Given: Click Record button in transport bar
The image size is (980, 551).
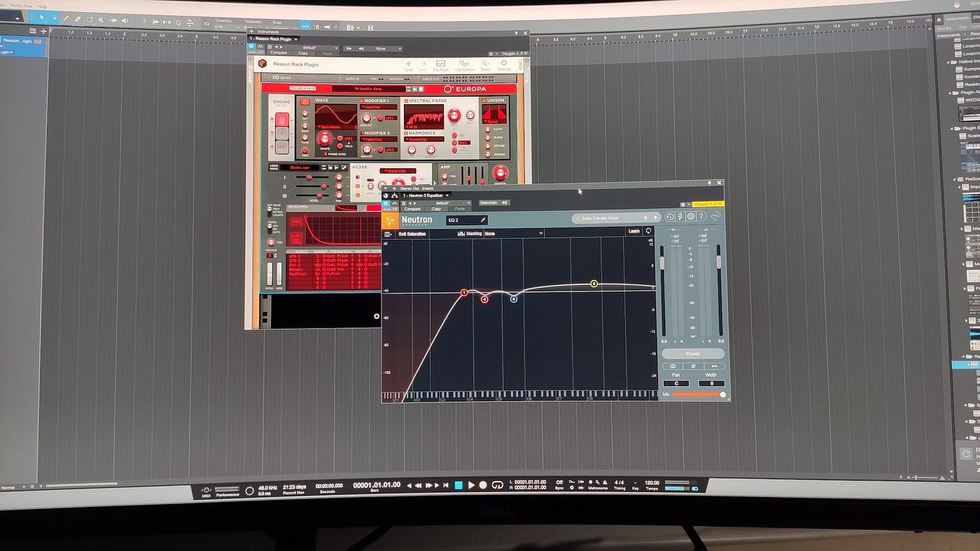Looking at the screenshot, I should click(x=483, y=485).
